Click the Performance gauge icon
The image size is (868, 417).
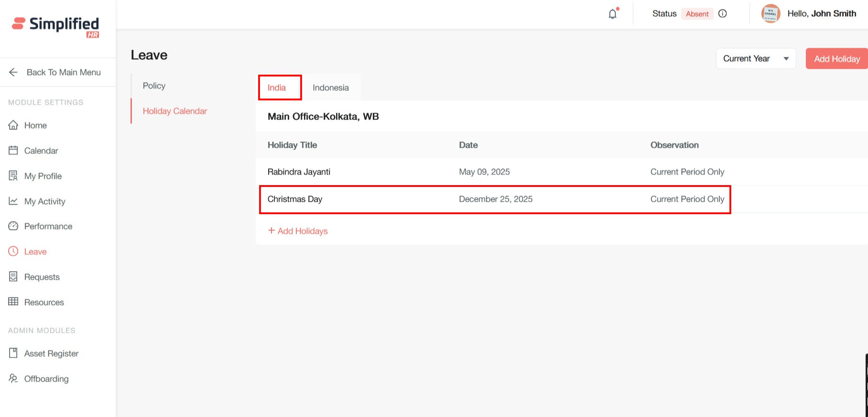point(13,226)
